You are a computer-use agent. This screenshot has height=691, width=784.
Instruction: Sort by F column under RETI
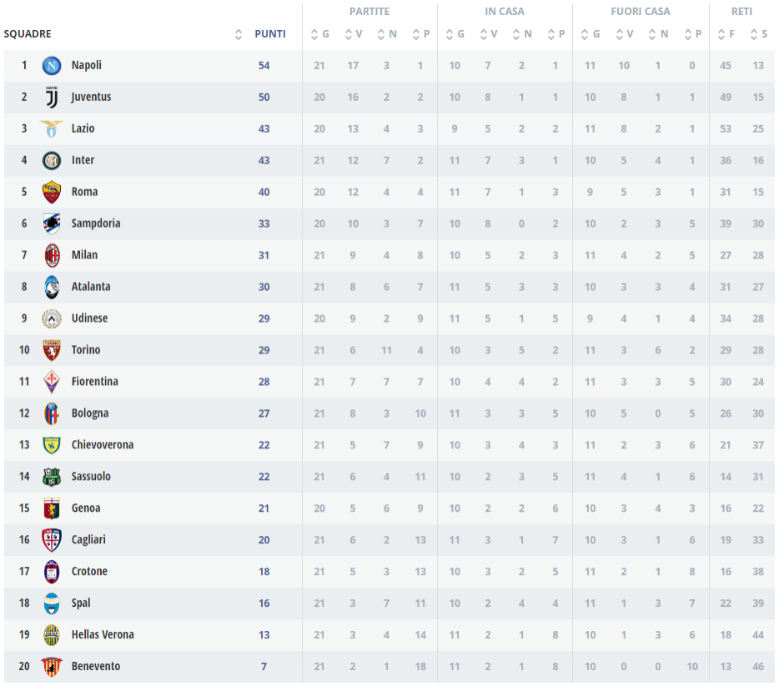(726, 34)
